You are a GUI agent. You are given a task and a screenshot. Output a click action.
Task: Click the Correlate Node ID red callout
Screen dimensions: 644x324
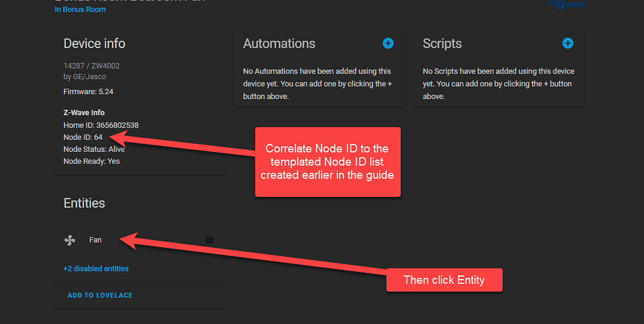coord(328,162)
